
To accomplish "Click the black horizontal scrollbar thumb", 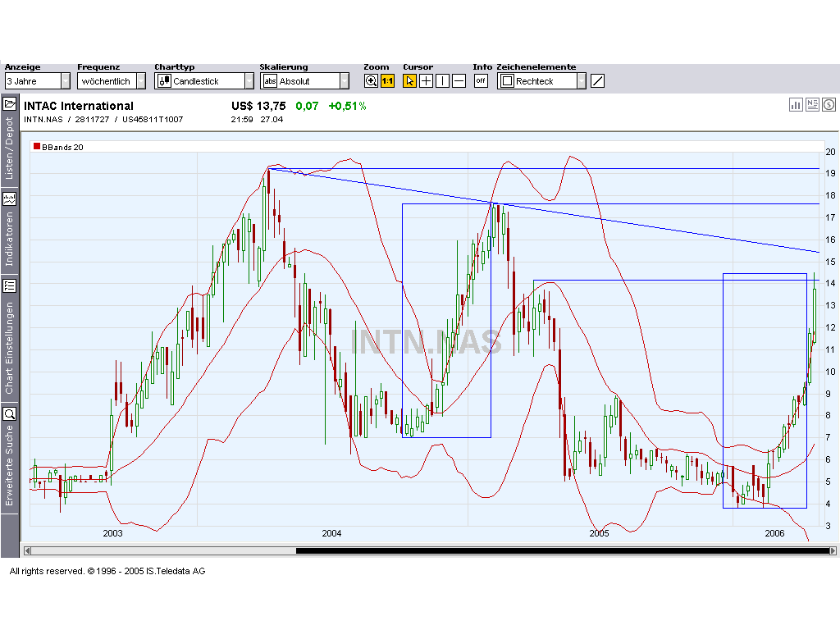I will 563,550.
